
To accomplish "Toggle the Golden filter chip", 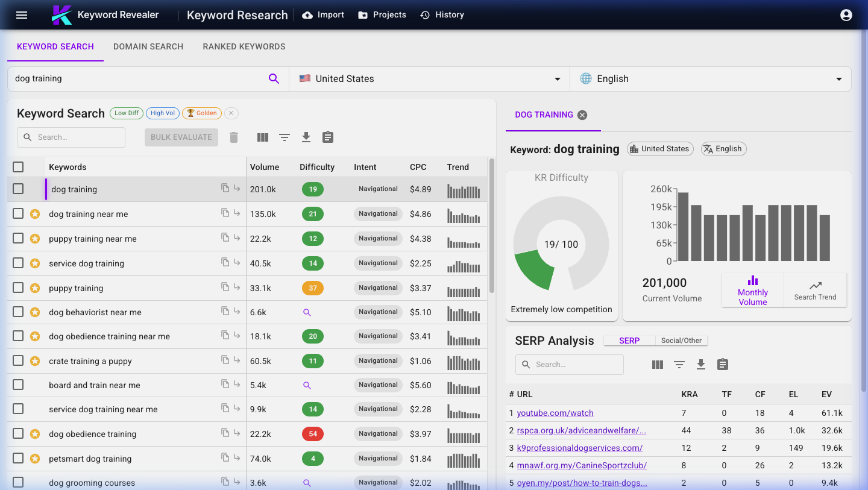I will pos(201,113).
